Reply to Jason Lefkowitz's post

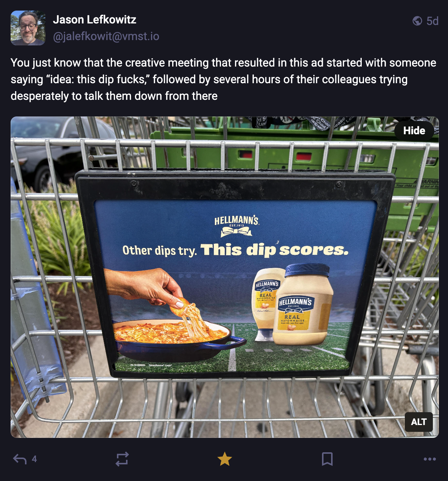[x=20, y=459]
